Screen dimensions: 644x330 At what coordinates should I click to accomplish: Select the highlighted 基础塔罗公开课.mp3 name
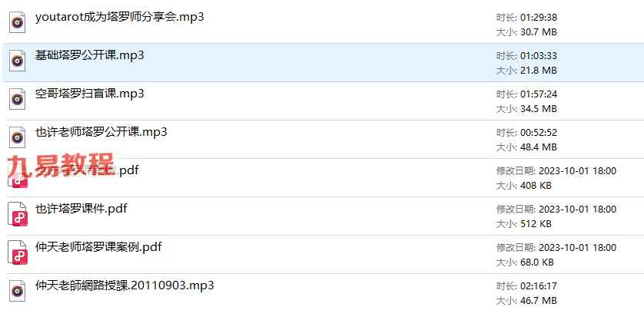tap(90, 55)
